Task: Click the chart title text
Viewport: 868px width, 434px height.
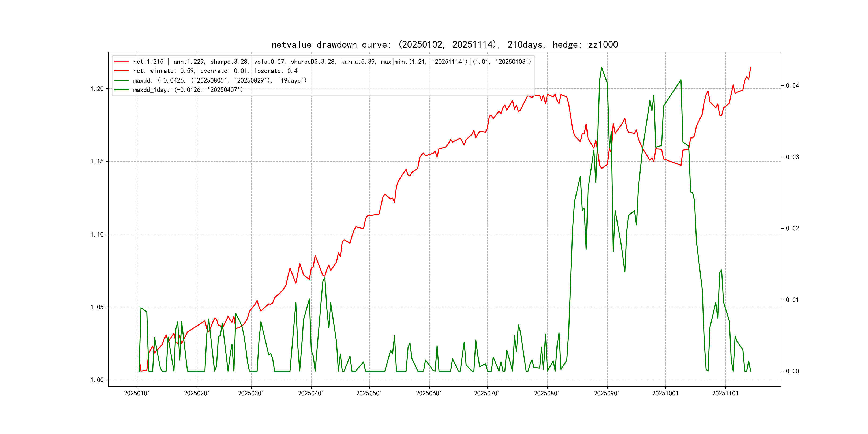Action: pos(444,44)
